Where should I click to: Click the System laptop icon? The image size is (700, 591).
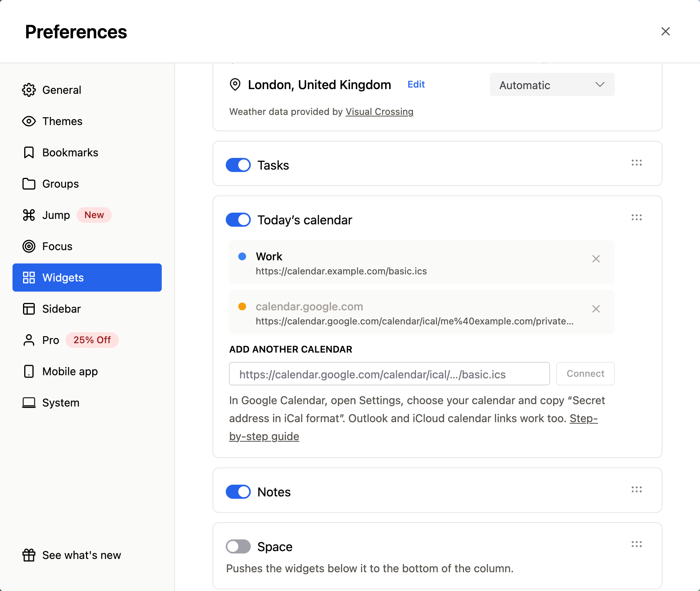tap(29, 403)
